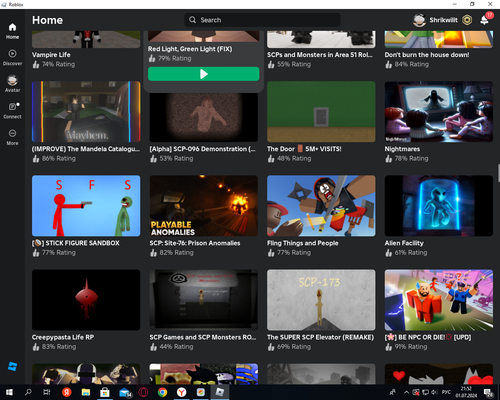Open the notifications bell
This screenshot has width=500, height=400.
pos(484,20)
